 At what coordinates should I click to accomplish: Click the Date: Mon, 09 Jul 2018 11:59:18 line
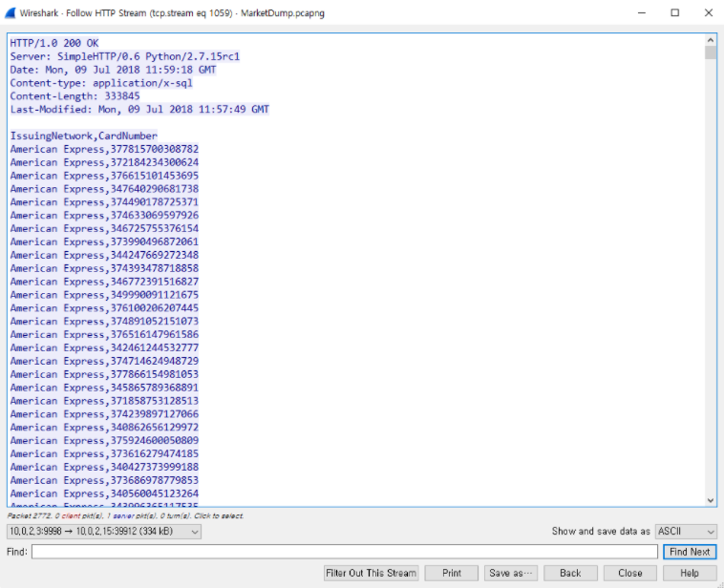113,70
